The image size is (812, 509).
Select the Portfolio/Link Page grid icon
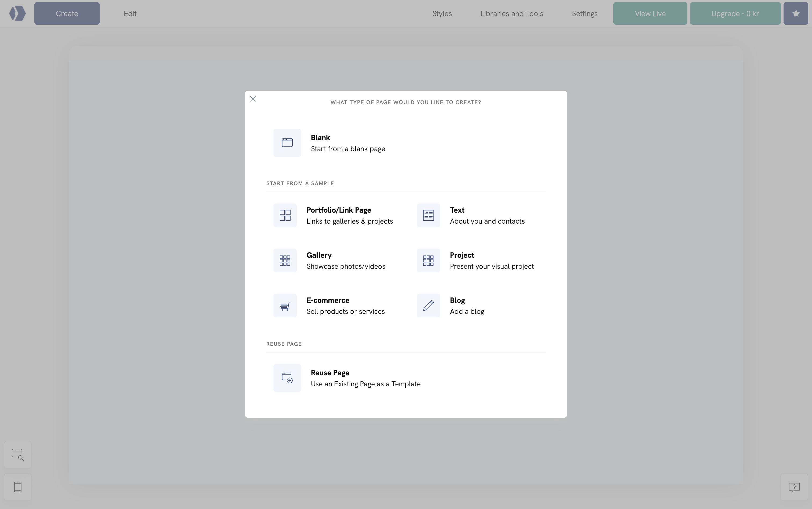[285, 216]
